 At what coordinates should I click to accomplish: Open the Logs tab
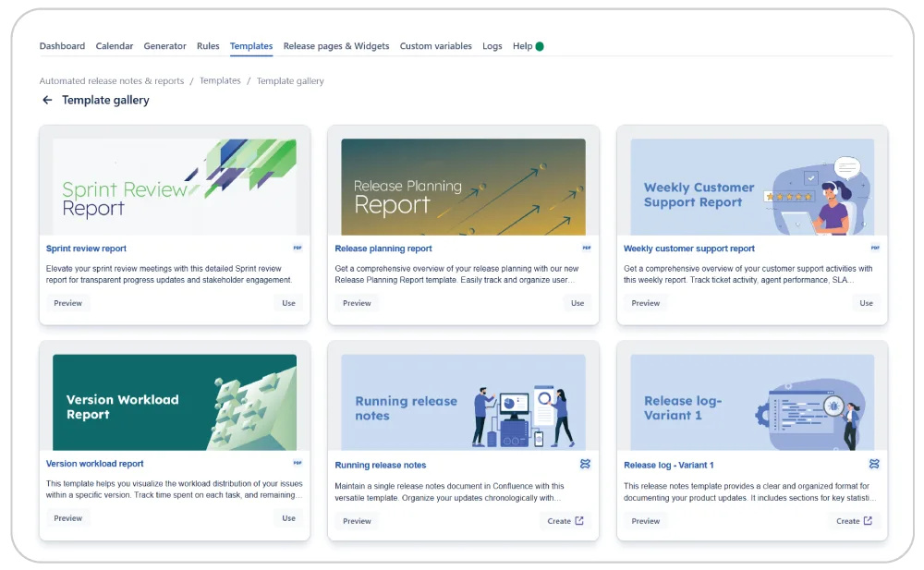pyautogui.click(x=492, y=46)
